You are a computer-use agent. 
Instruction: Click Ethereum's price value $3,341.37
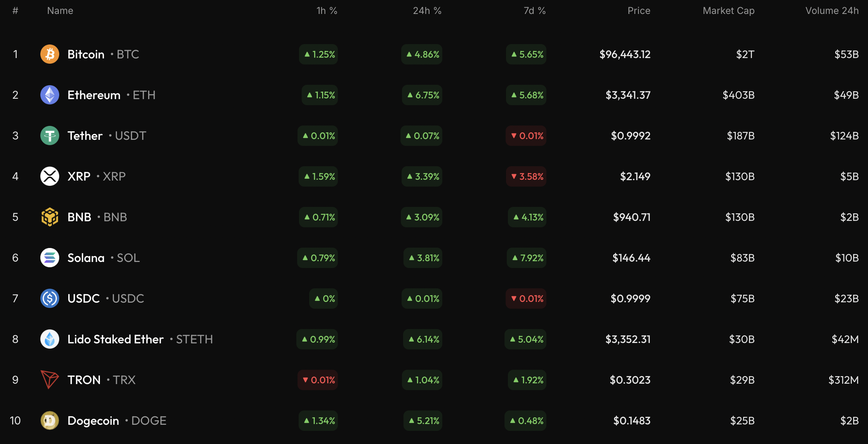pyautogui.click(x=628, y=95)
